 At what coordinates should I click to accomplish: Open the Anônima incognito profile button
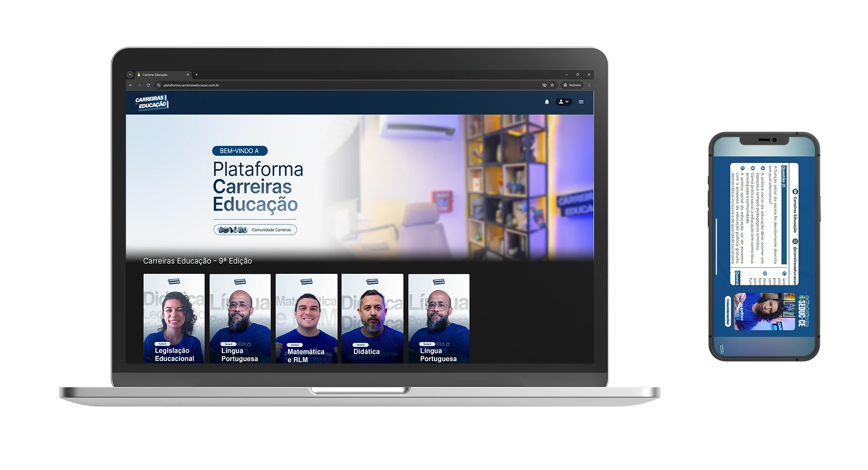click(x=572, y=85)
